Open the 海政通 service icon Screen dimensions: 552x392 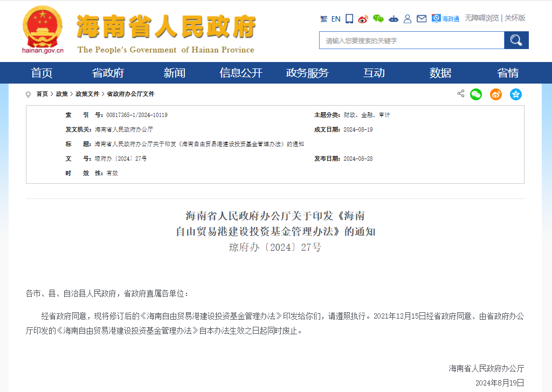(x=443, y=18)
